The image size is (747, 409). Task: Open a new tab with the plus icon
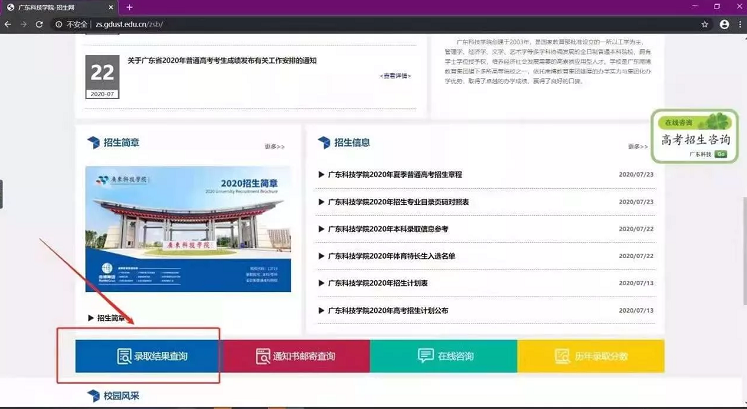(x=129, y=7)
